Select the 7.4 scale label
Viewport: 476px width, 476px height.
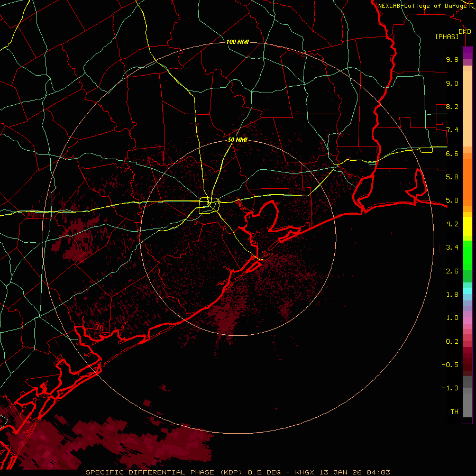pyautogui.click(x=452, y=130)
